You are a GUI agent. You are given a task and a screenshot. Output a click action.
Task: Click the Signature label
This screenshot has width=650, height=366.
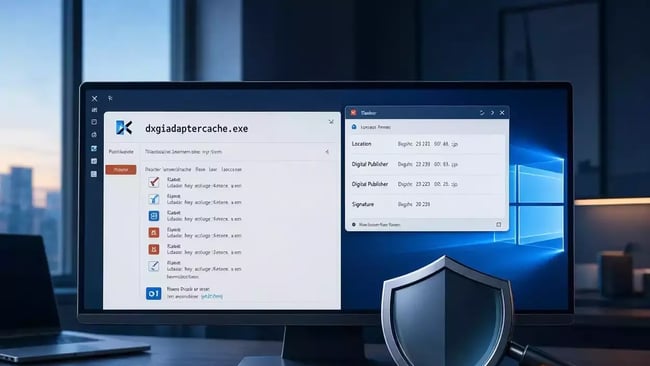[363, 204]
